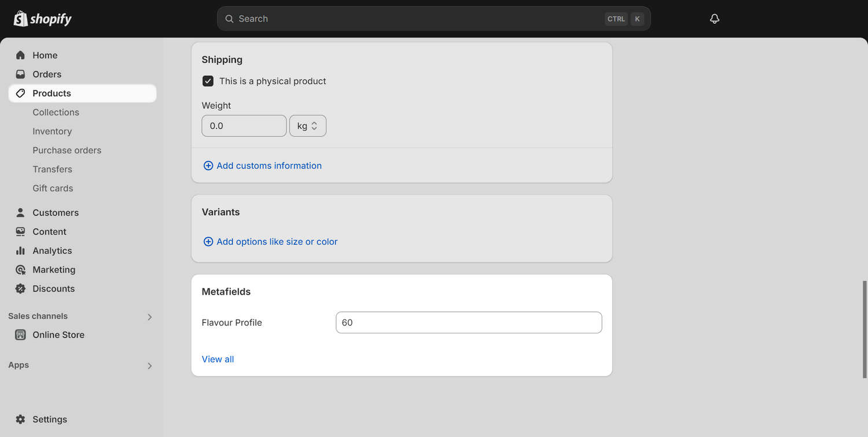Click the Home house icon

pyautogui.click(x=20, y=55)
